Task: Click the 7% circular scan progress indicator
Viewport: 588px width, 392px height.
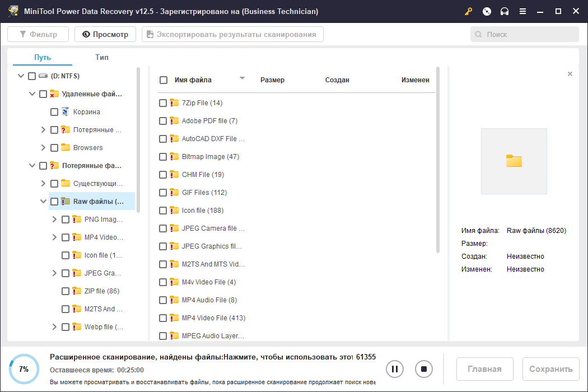Action: tap(24, 369)
